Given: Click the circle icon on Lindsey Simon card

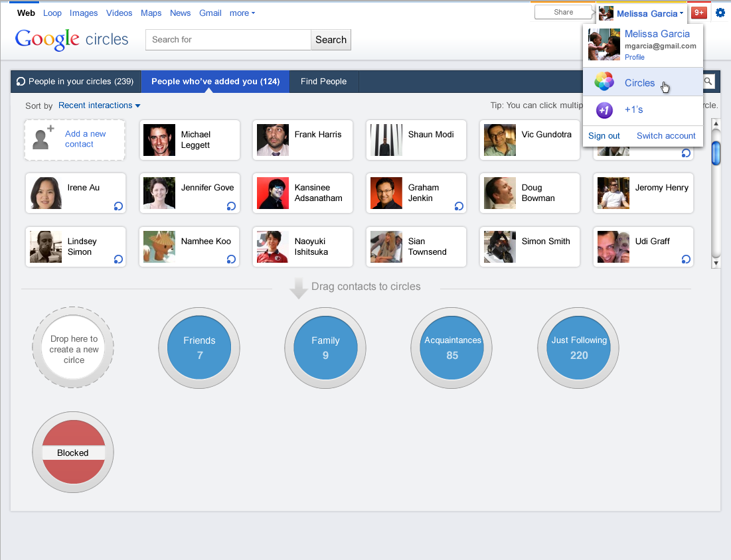Looking at the screenshot, I should pyautogui.click(x=118, y=259).
